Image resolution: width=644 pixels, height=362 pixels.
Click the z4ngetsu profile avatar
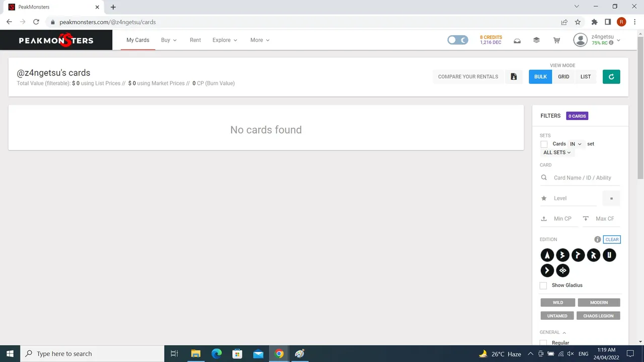point(580,40)
